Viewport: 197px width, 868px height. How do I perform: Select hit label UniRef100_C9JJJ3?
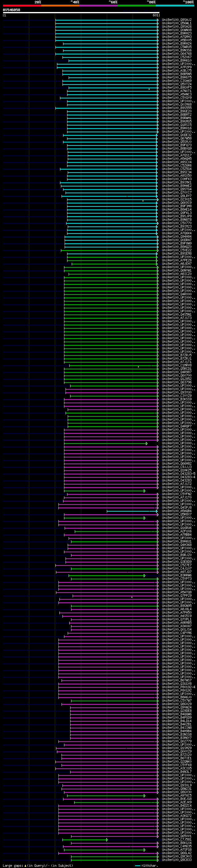(x=177, y=467)
